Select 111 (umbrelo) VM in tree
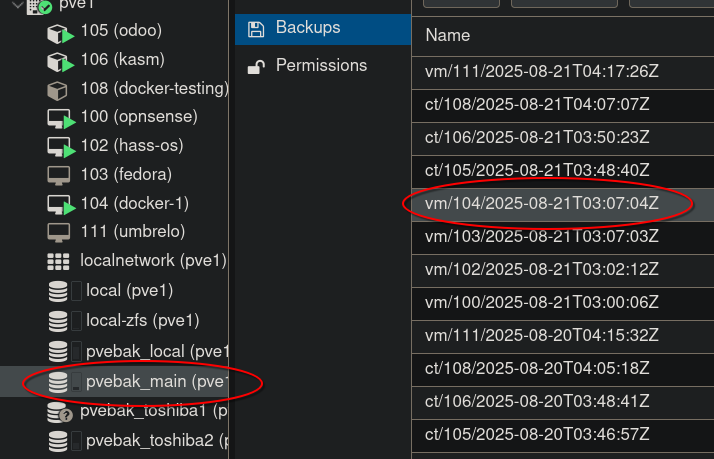This screenshot has height=459, width=714. click(133, 232)
